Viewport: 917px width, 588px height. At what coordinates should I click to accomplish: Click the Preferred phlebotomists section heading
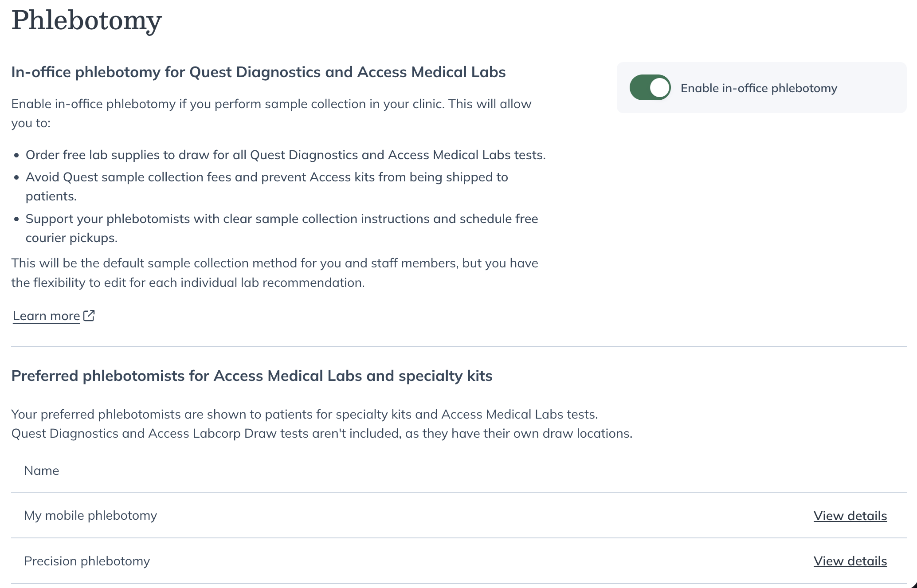[x=251, y=376]
